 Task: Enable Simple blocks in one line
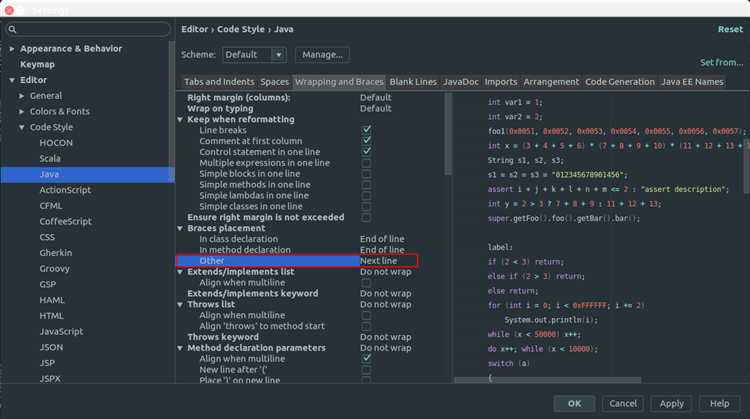[x=366, y=174]
